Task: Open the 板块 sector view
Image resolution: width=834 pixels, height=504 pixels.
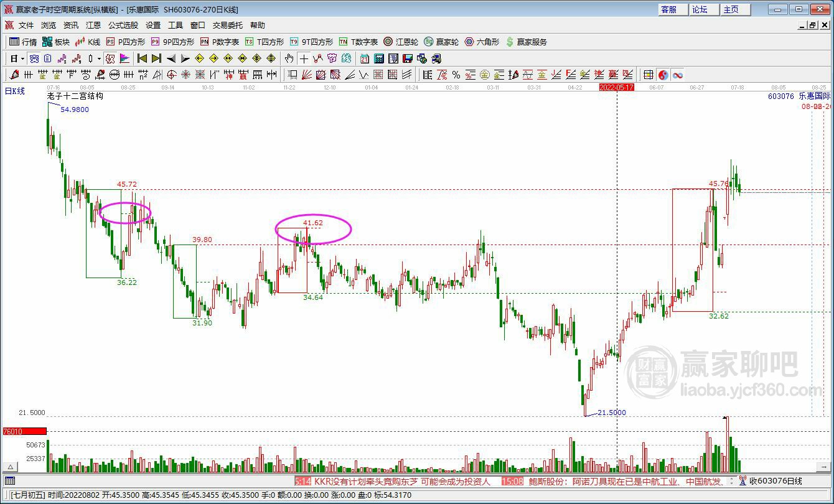Action: pyautogui.click(x=56, y=42)
